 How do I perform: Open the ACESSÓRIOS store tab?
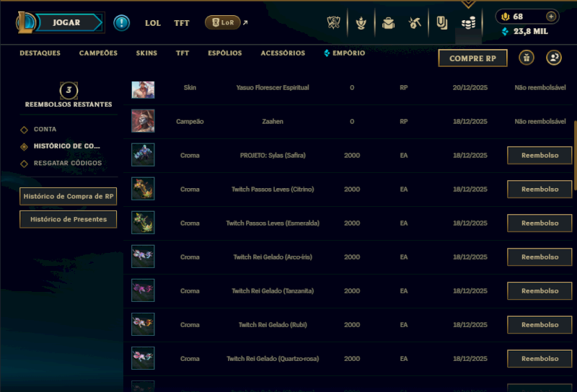(283, 53)
